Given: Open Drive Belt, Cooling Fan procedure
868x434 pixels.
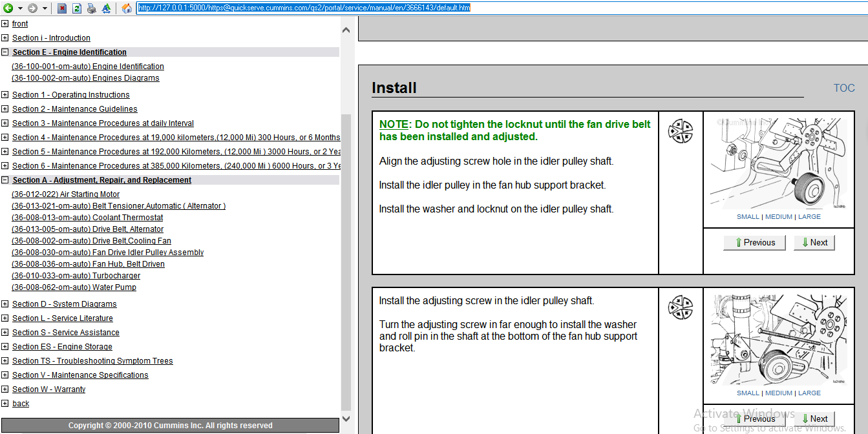Looking at the screenshot, I should click(x=91, y=241).
